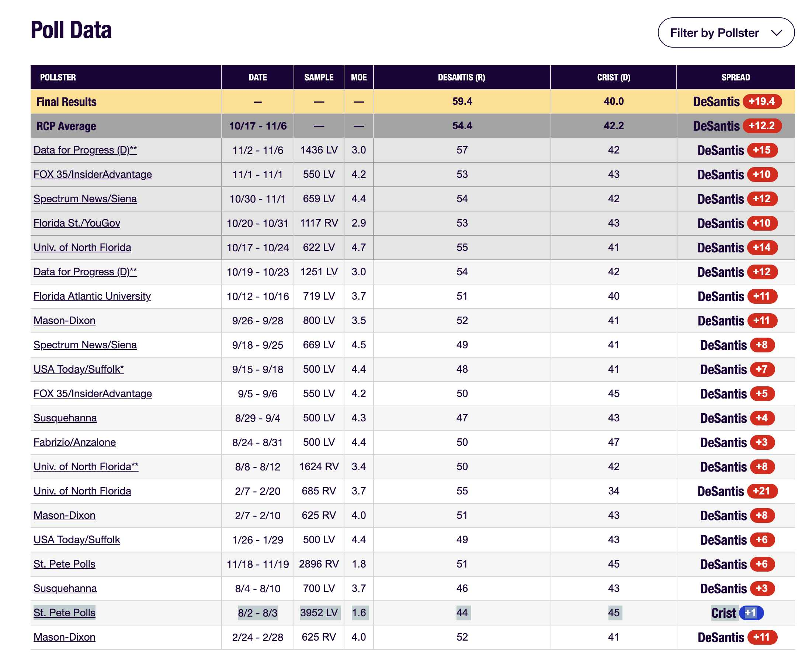This screenshot has height=662, width=812.
Task: Open FOX 35/InsiderAdvantage poll dated 11/1 - 11/1
Action: pos(93,175)
